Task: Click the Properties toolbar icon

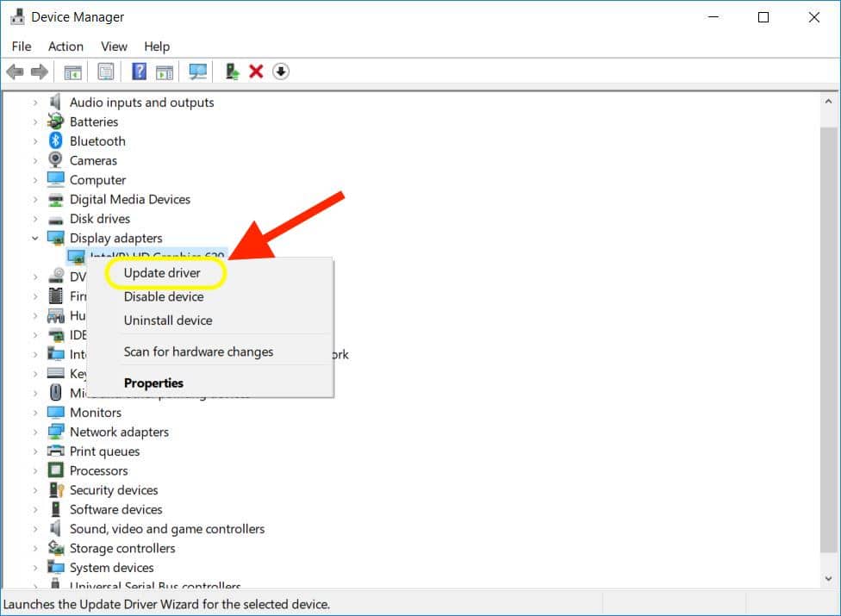Action: point(106,72)
